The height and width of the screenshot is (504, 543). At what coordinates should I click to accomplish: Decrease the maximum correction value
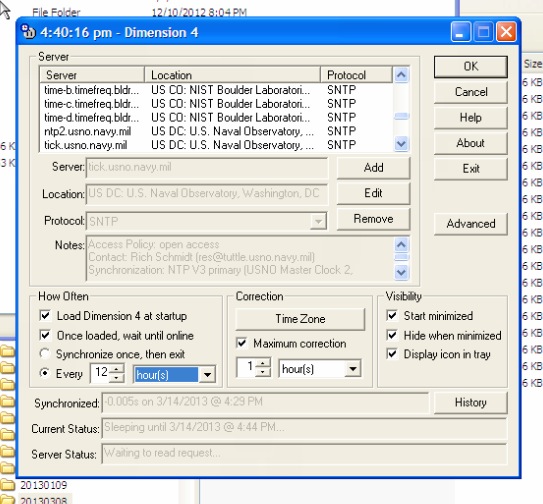point(263,372)
